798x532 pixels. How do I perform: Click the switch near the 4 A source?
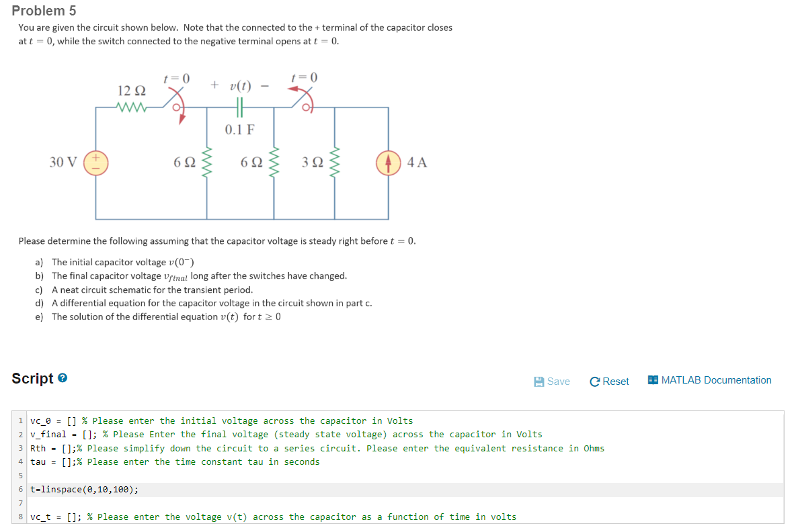pyautogui.click(x=303, y=99)
